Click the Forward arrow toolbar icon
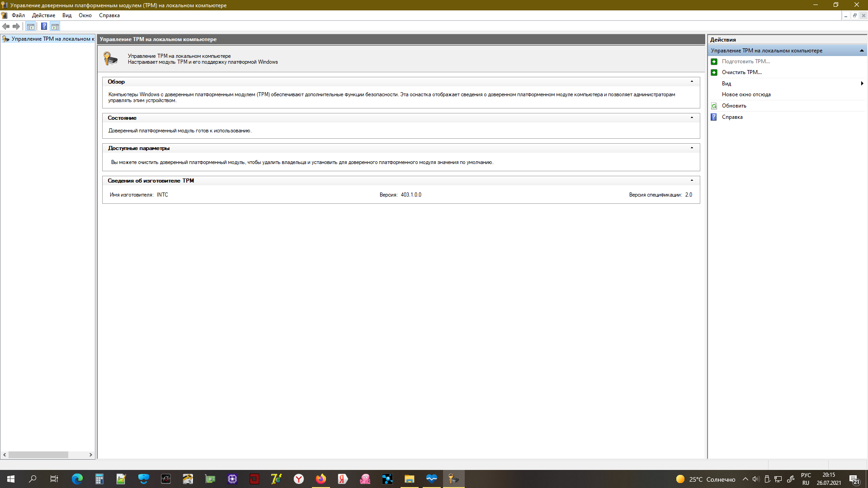This screenshot has height=488, width=868. [16, 26]
